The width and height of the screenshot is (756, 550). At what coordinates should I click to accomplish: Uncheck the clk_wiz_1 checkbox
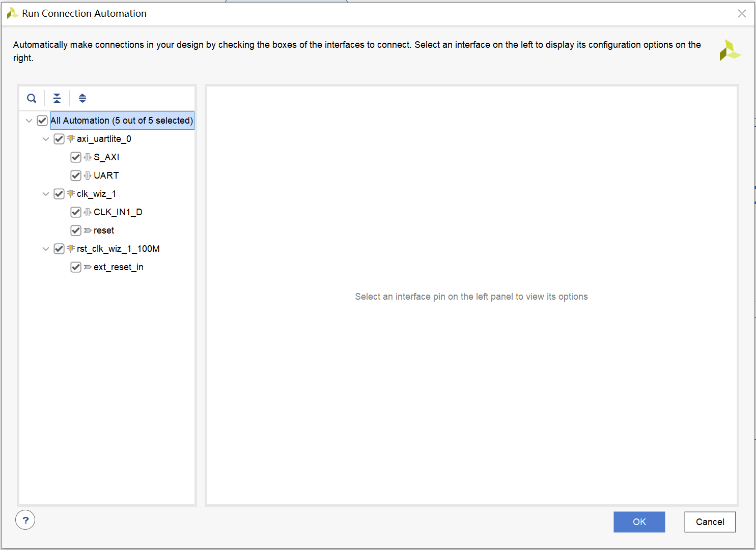point(59,194)
